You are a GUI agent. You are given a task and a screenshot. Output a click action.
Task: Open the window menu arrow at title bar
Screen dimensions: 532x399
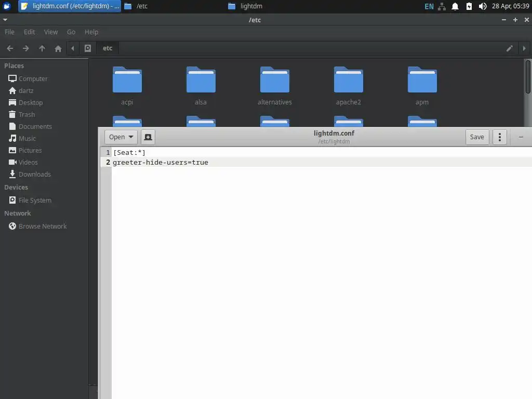tap(5, 20)
